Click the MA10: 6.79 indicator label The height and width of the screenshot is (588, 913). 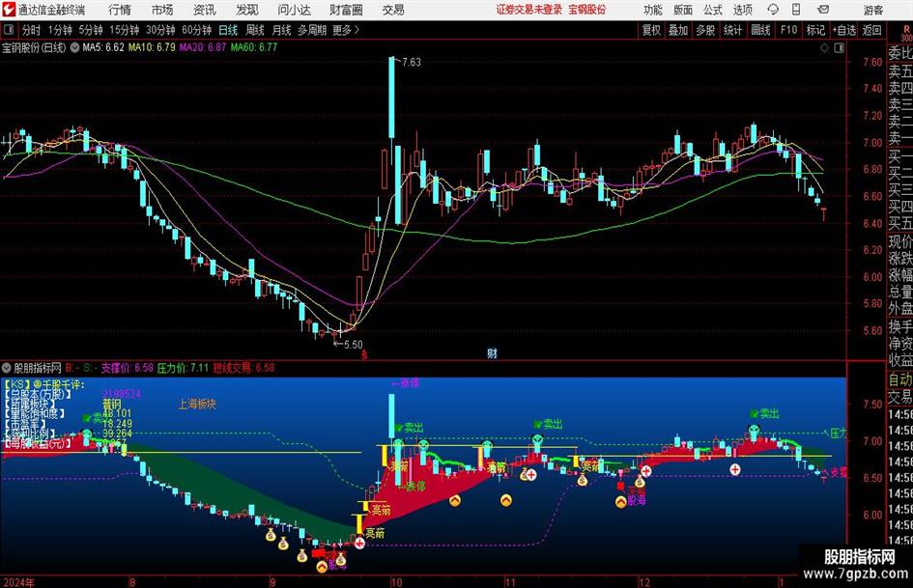tap(152, 47)
